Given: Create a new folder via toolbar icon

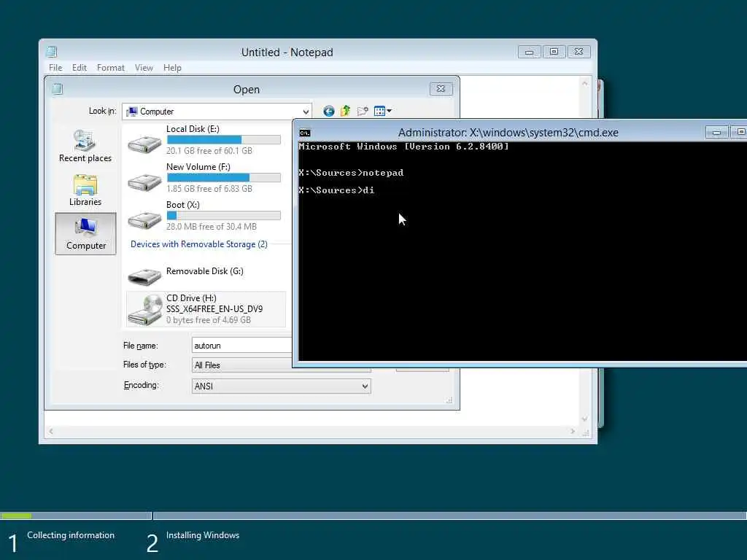Looking at the screenshot, I should coord(363,111).
